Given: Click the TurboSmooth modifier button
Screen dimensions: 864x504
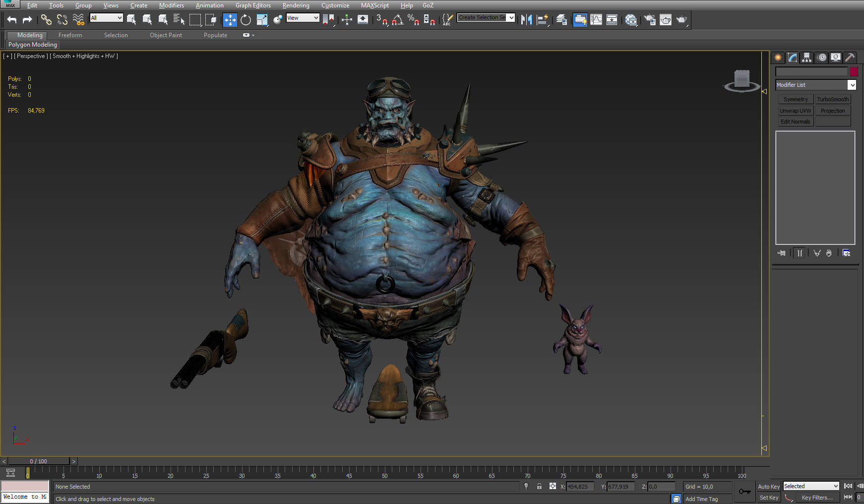Looking at the screenshot, I should [833, 99].
